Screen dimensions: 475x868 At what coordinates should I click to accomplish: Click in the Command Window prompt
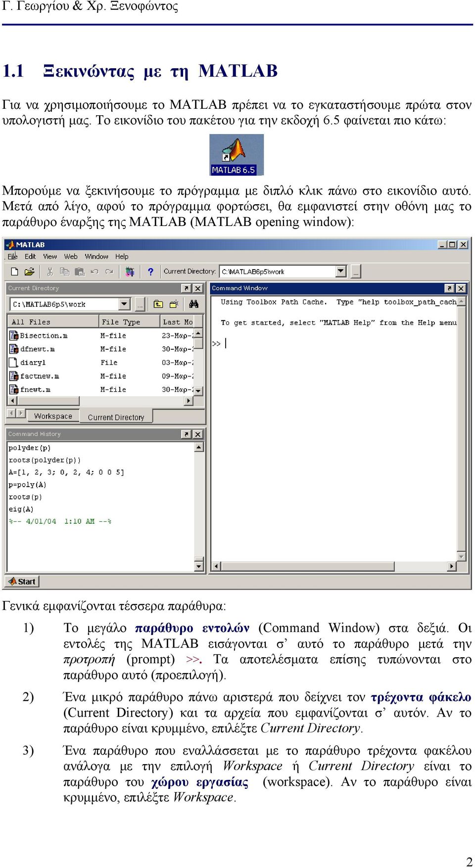[x=226, y=343]
